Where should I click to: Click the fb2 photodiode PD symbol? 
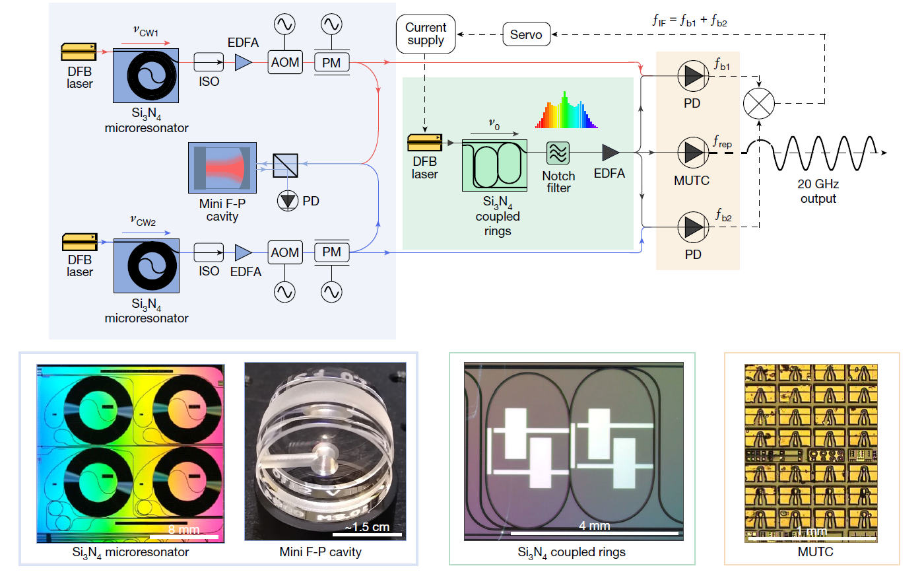(693, 227)
